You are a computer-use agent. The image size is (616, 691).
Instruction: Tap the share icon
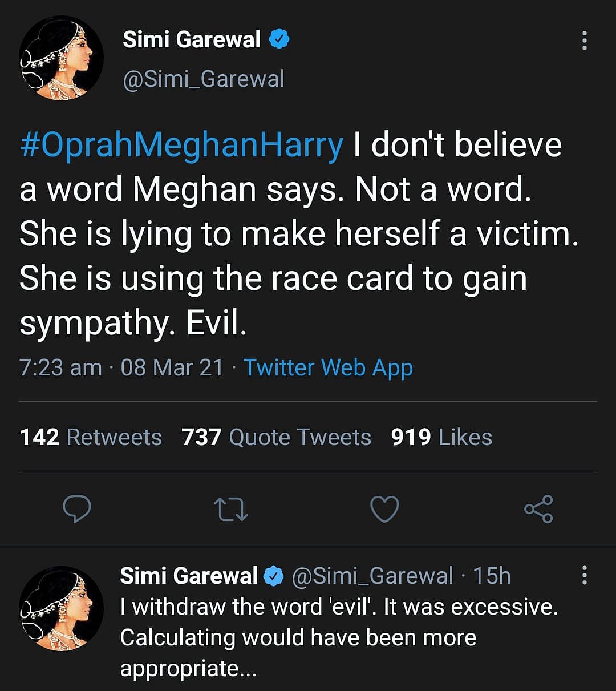(538, 509)
